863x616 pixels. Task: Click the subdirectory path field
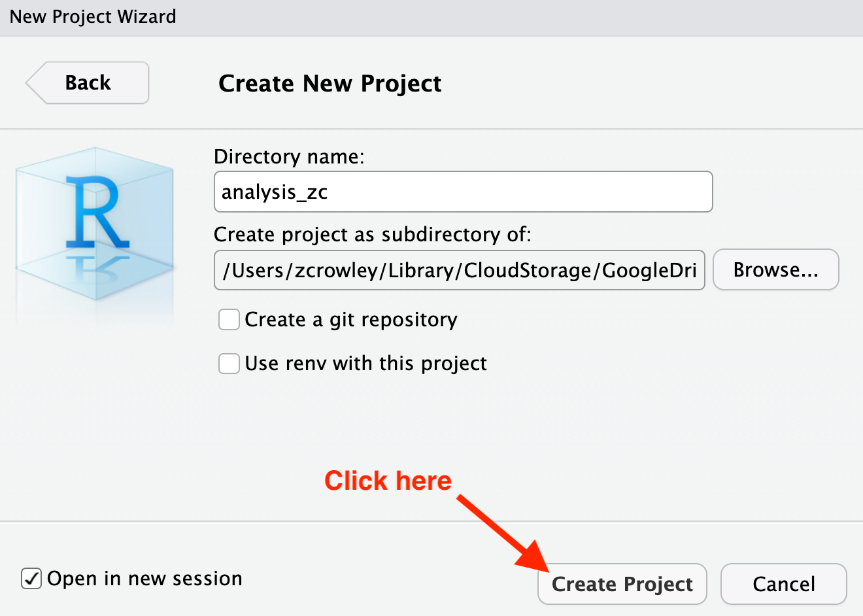click(x=459, y=269)
